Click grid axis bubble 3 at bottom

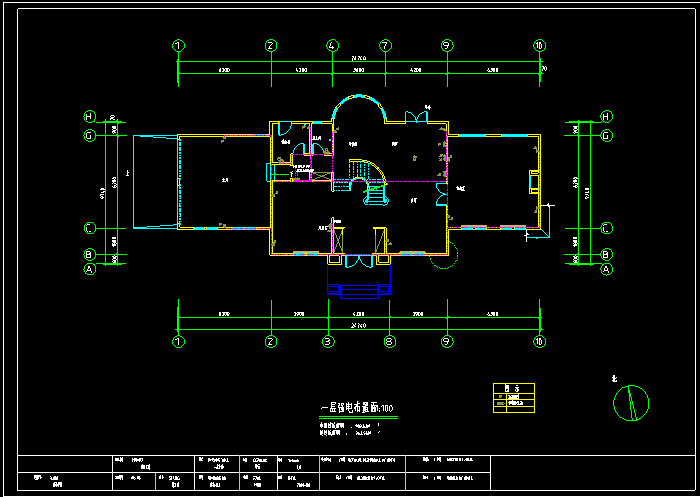(x=327, y=341)
